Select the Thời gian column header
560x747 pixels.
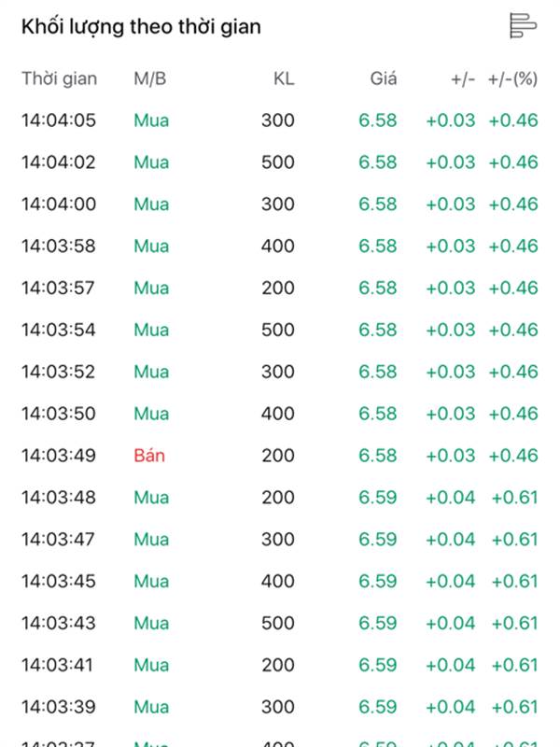[60, 78]
